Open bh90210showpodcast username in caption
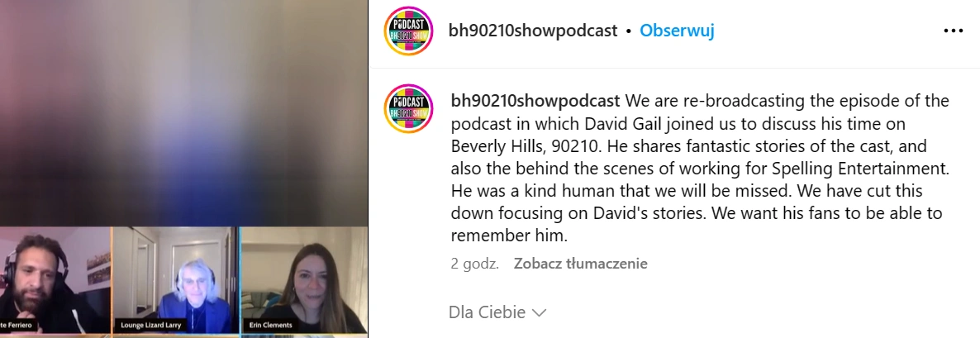This screenshot has width=980, height=338. coord(535,101)
